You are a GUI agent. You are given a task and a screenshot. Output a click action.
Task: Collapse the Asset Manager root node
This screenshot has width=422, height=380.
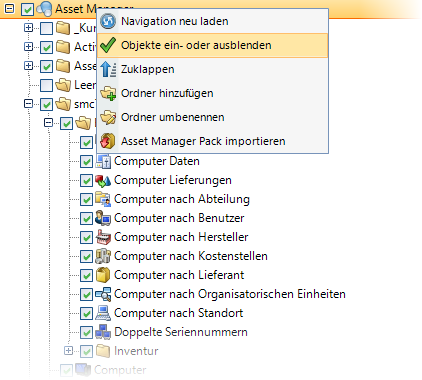9,9
